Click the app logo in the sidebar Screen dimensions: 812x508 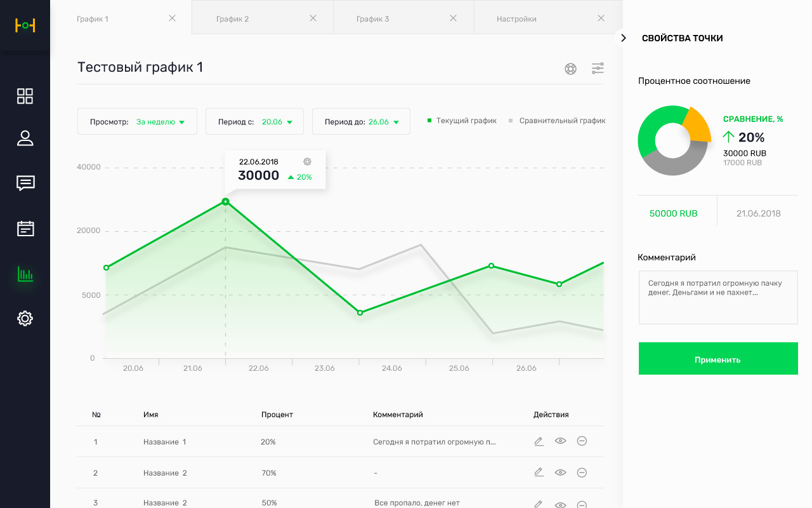(25, 25)
